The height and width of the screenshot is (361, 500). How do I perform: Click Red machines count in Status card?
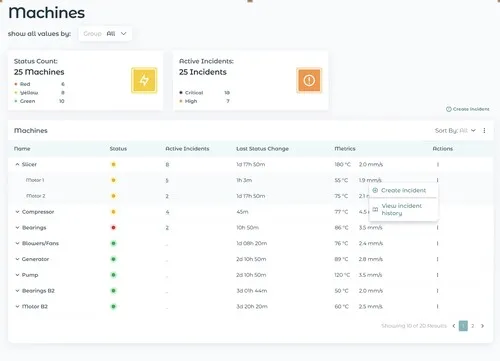click(63, 84)
